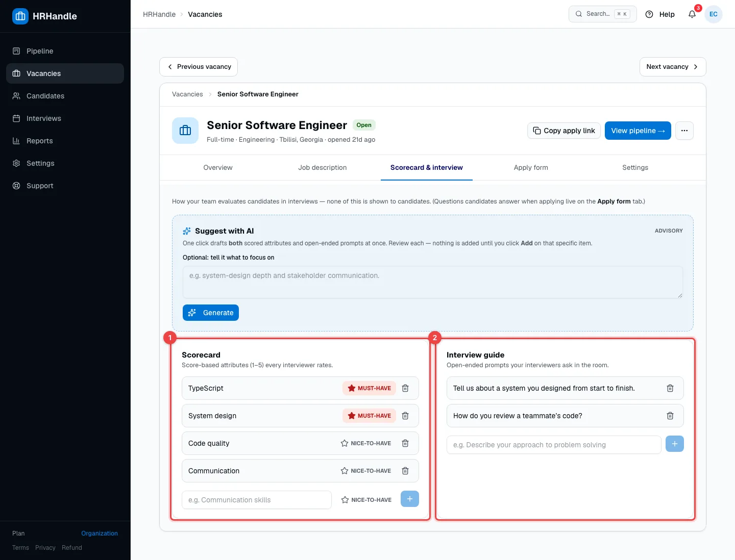Screen dimensions: 735x560
Task: Focus the AI focus textarea
Action: pos(433,282)
